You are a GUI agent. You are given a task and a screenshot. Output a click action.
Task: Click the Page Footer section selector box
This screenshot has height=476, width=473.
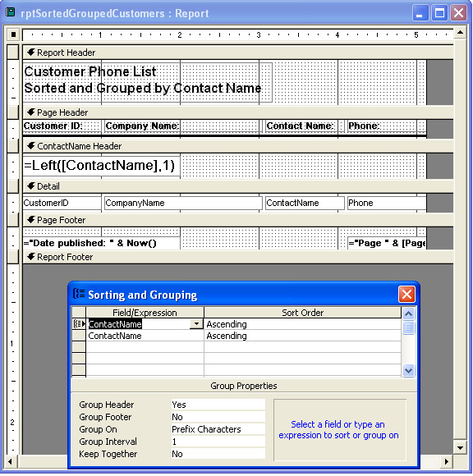tap(13, 220)
